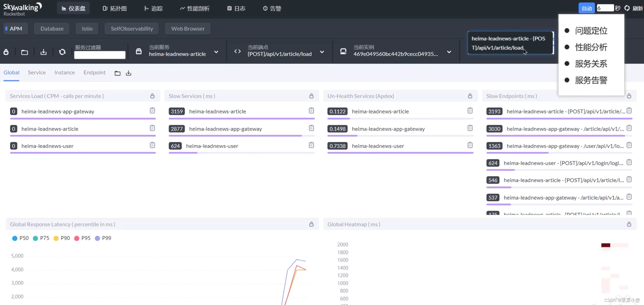Click the 刷新 refresh label
Viewport: 644px width, 305px height.
coord(638,8)
